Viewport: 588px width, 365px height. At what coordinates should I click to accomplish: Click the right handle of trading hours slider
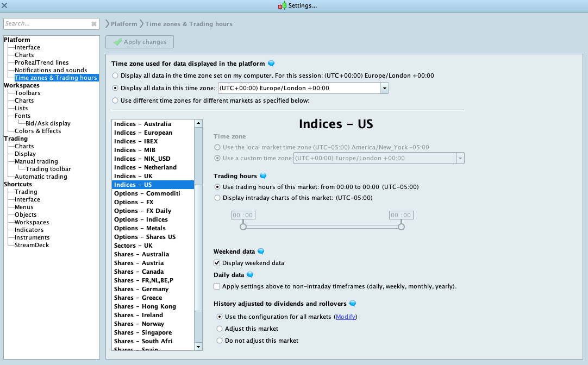(401, 226)
